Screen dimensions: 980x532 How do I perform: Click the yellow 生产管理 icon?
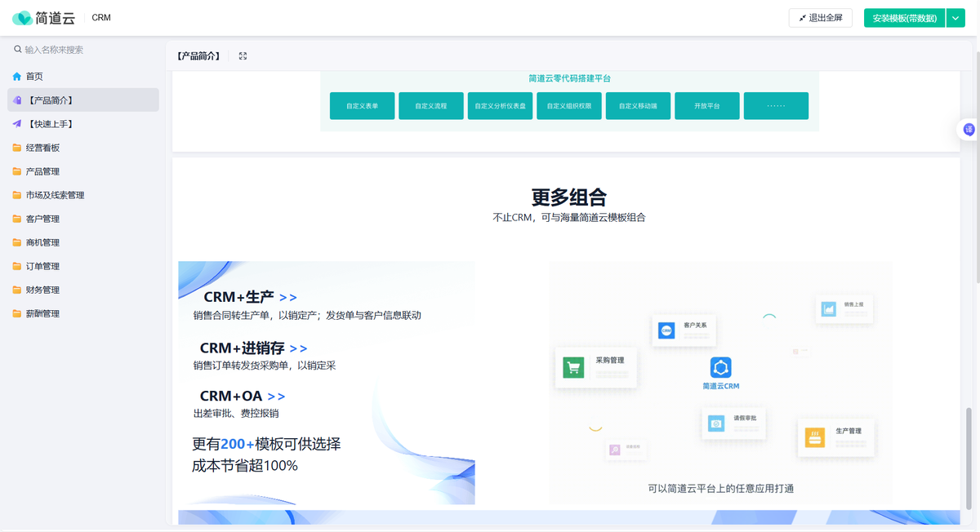815,437
